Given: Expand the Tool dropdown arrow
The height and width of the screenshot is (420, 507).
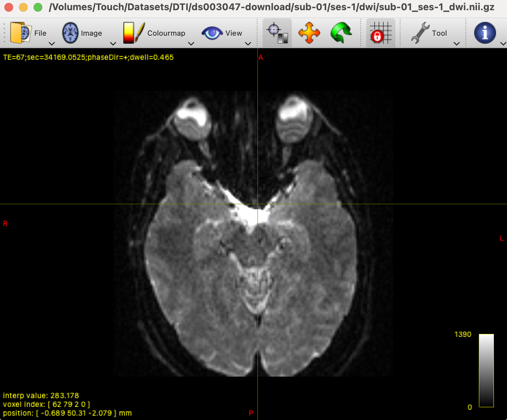Looking at the screenshot, I should click(456, 43).
